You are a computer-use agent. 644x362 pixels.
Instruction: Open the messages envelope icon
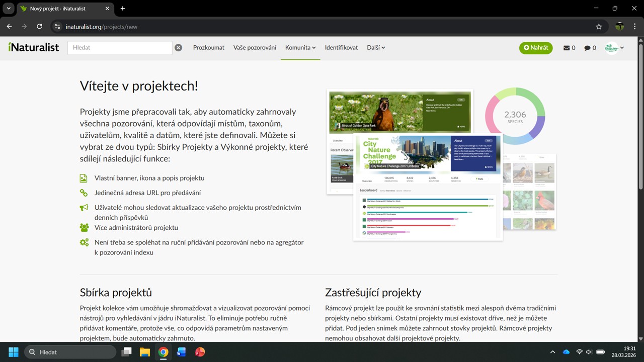tap(569, 48)
